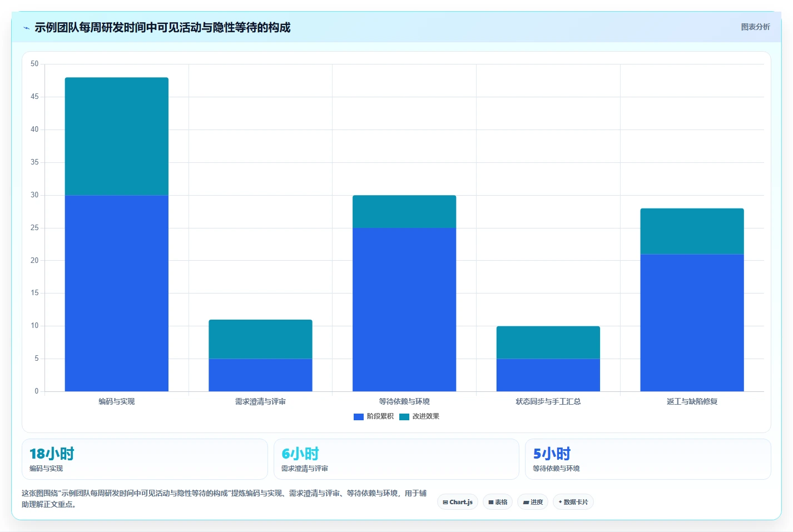Select the teal 需求澄清与评审 bar segment
The image size is (793, 532).
pos(260,339)
